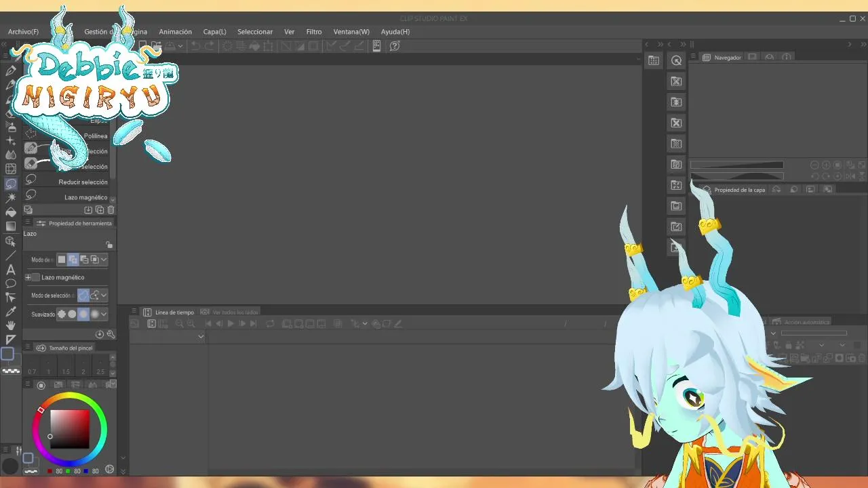Set selection mode to add to selection

click(73, 260)
